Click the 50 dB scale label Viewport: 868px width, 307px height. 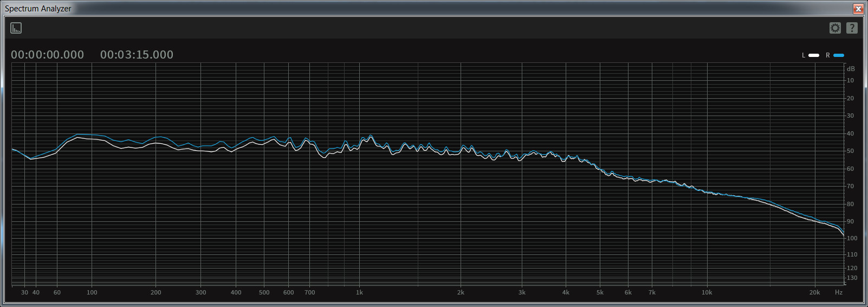tap(851, 151)
